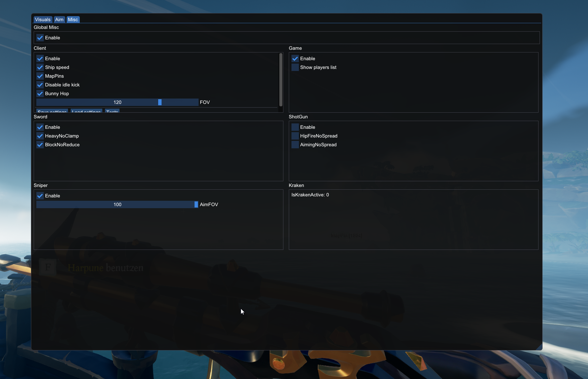588x379 pixels.
Task: Toggle Disable idle kick checkbox
Action: point(40,85)
